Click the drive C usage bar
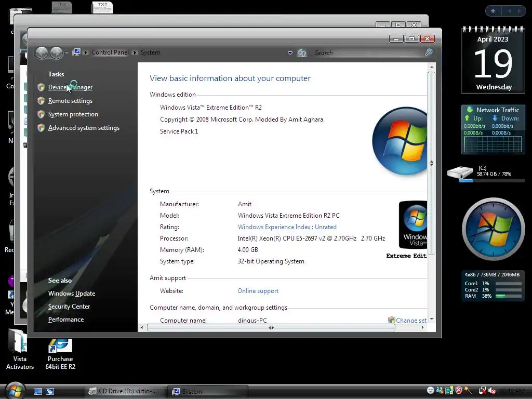 [491, 180]
